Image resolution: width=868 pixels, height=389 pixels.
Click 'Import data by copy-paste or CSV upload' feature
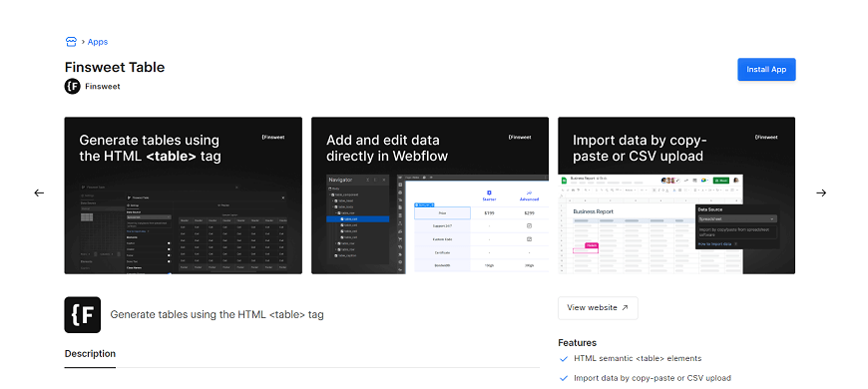(x=652, y=378)
